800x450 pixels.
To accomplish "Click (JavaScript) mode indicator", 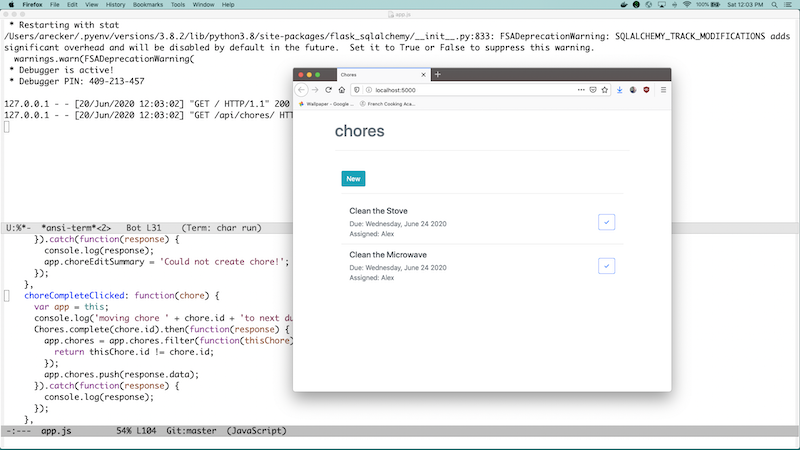I will 257,431.
